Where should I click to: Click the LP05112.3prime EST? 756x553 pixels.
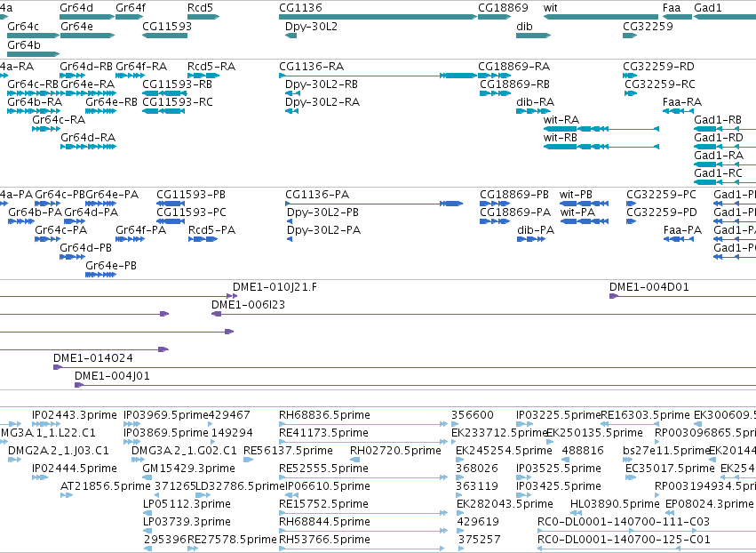click(x=147, y=513)
